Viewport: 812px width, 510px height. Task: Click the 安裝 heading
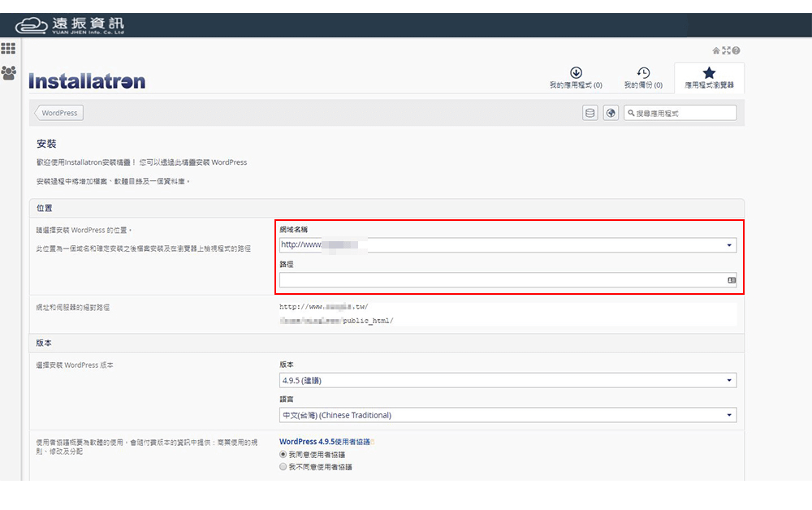[x=46, y=144]
